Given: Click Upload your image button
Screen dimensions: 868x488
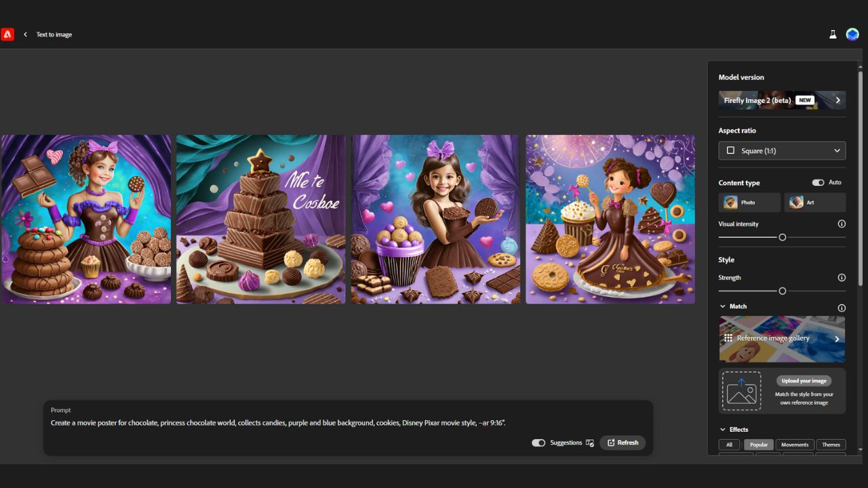Looking at the screenshot, I should 804,381.
